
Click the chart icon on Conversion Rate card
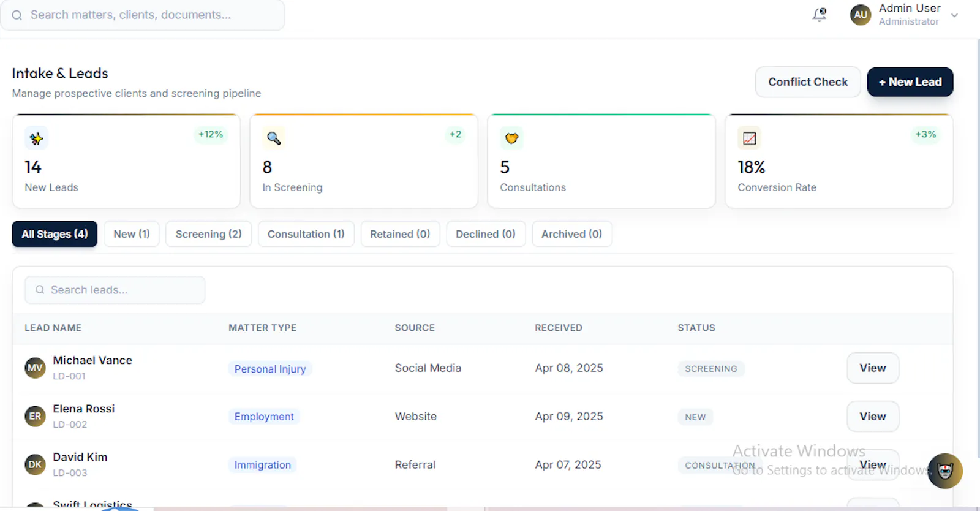pyautogui.click(x=749, y=138)
